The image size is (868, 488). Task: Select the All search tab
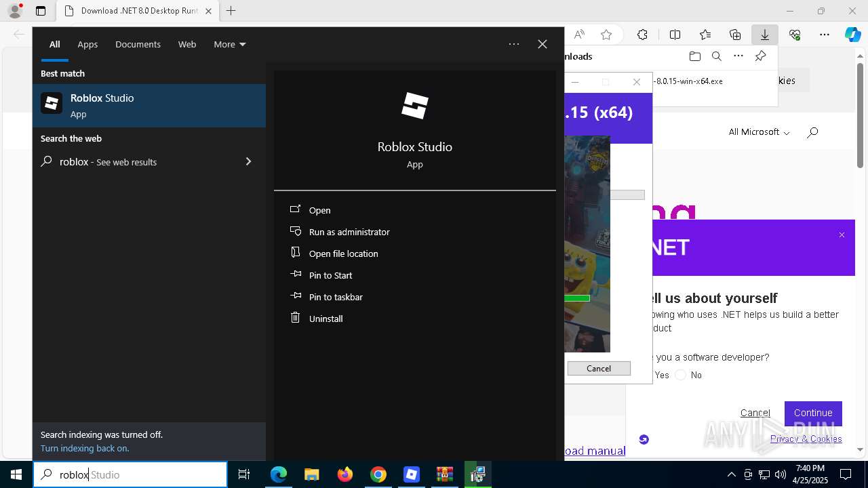click(54, 44)
